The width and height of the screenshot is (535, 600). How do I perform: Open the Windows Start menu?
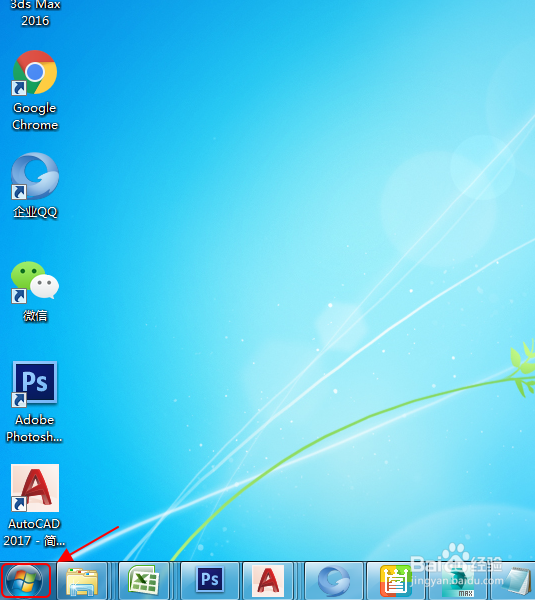(x=25, y=581)
